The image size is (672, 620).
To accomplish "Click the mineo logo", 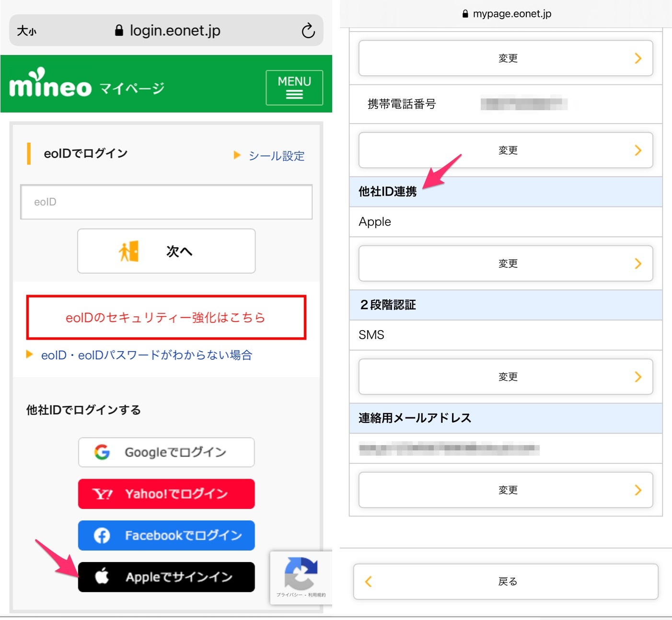I will [x=50, y=83].
